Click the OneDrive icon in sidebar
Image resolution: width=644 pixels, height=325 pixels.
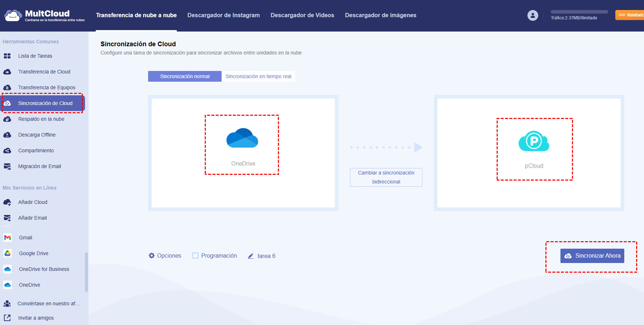coord(8,285)
